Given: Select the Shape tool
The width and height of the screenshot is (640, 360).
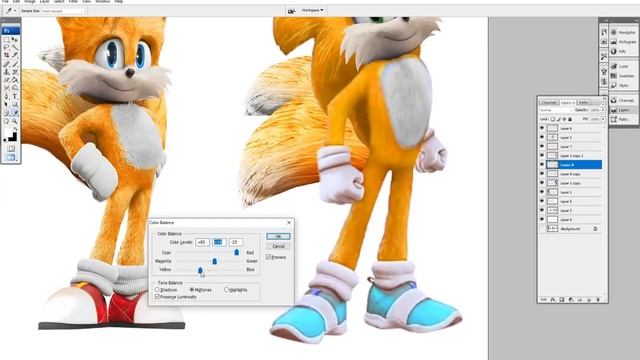Looking at the screenshot, I should 15,104.
